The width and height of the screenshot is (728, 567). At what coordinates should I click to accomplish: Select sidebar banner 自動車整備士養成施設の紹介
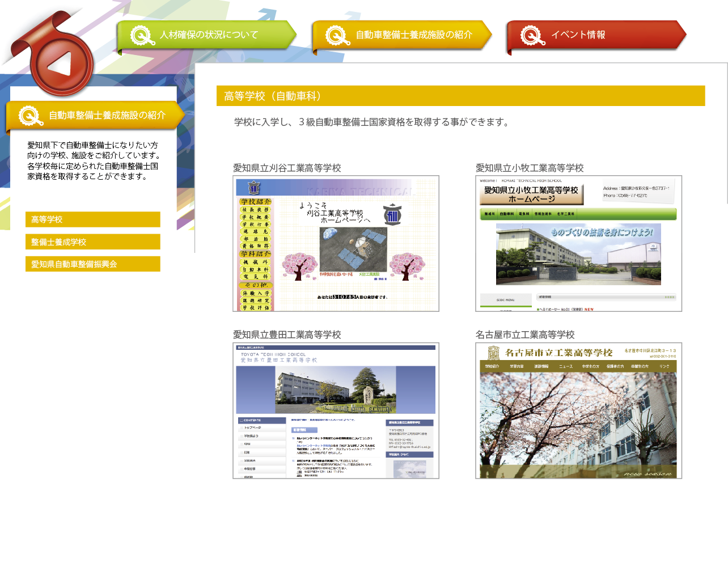[95, 116]
